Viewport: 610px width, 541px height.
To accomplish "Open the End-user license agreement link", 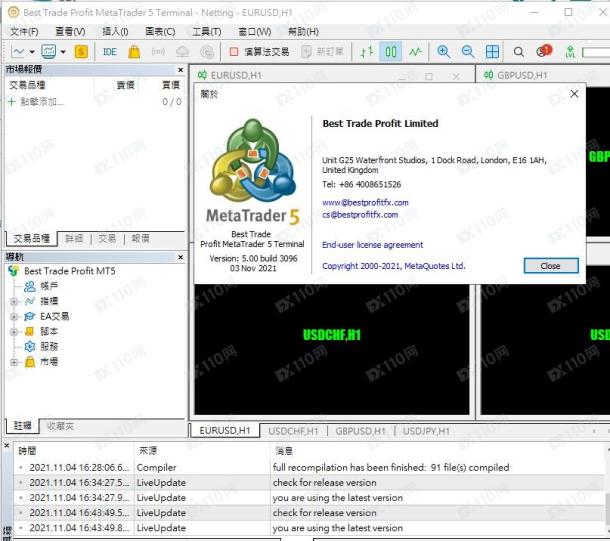I will click(x=372, y=245).
